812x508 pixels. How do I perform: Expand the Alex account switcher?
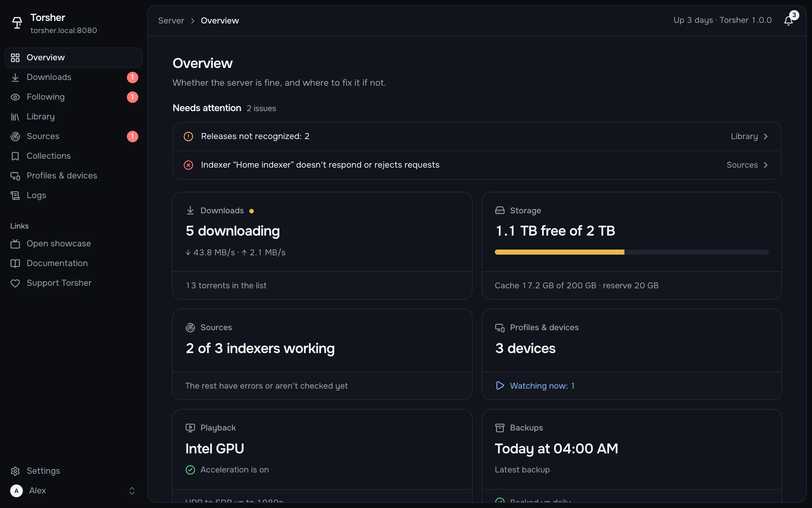132,491
